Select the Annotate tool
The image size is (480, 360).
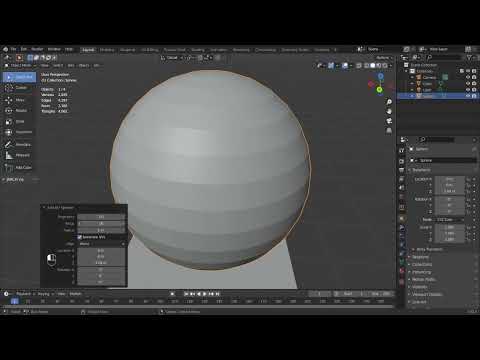[19, 144]
